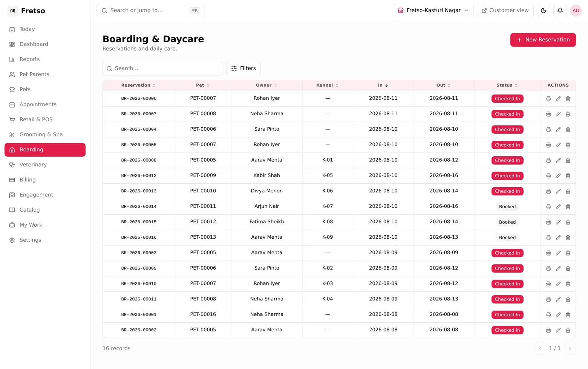Print reservation BR-2026-00002
Image resolution: width=588 pixels, height=369 pixels.
(548, 330)
